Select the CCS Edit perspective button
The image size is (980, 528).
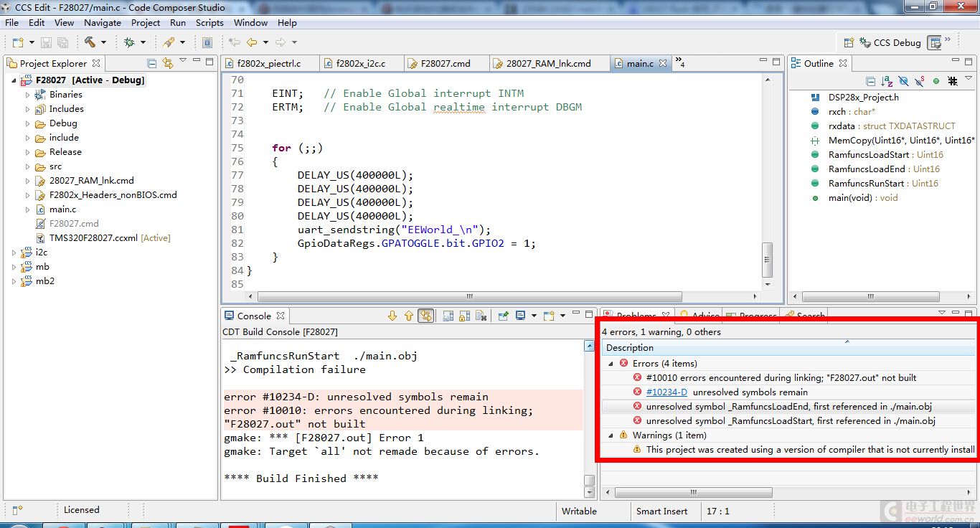935,42
